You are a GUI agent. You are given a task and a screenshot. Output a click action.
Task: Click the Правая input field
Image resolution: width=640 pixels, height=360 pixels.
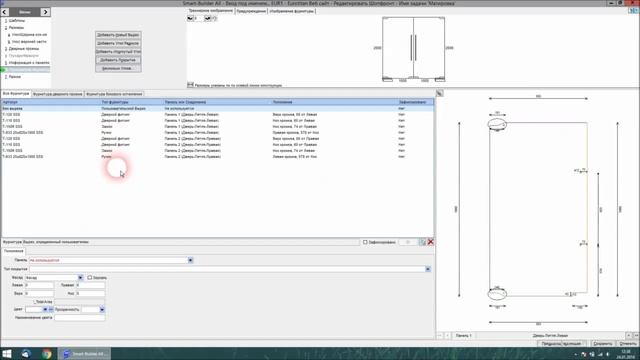pos(90,285)
